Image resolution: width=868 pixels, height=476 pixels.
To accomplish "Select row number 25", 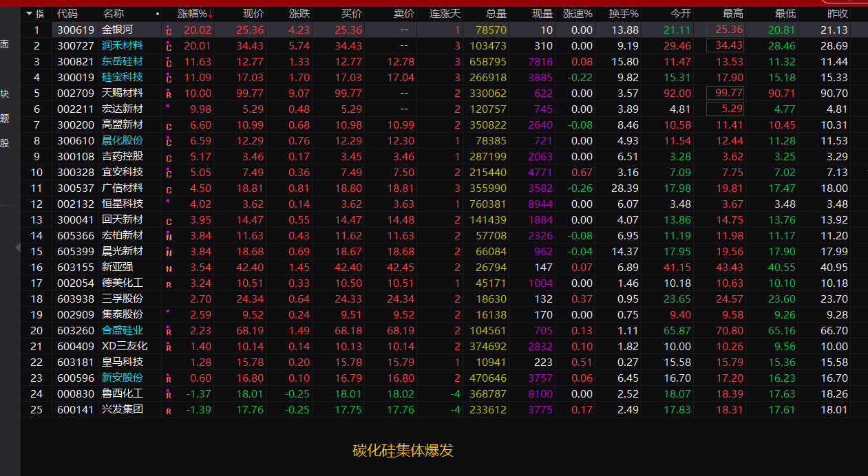I will pyautogui.click(x=36, y=409).
